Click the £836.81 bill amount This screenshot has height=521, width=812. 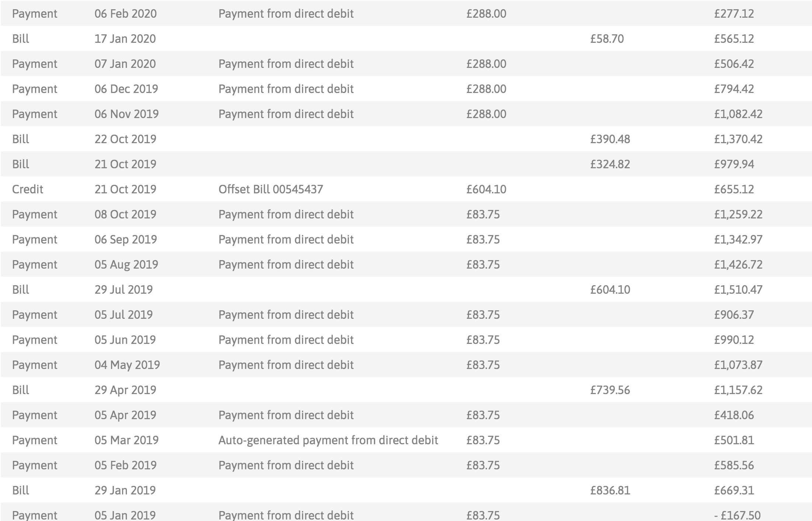tap(610, 490)
